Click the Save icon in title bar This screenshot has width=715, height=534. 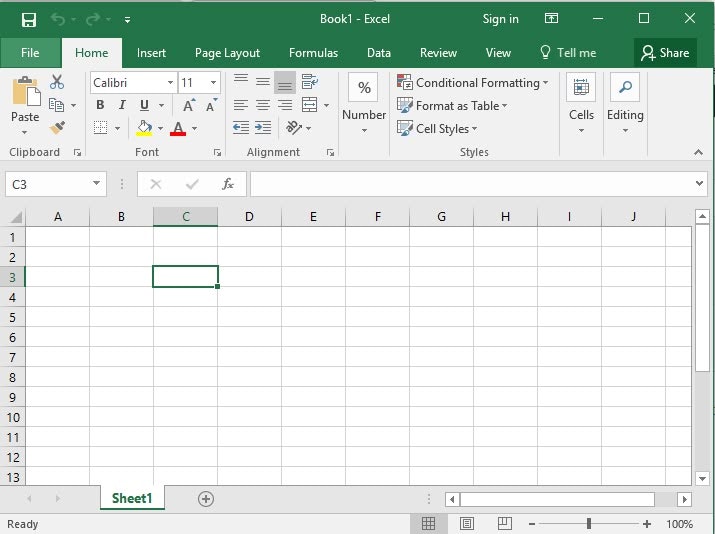coord(28,19)
